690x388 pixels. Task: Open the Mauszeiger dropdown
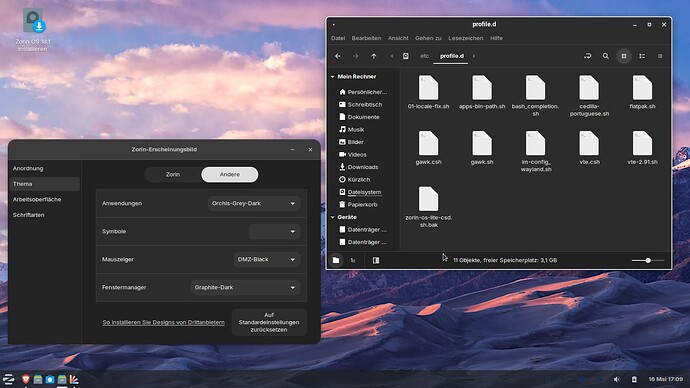(x=267, y=260)
